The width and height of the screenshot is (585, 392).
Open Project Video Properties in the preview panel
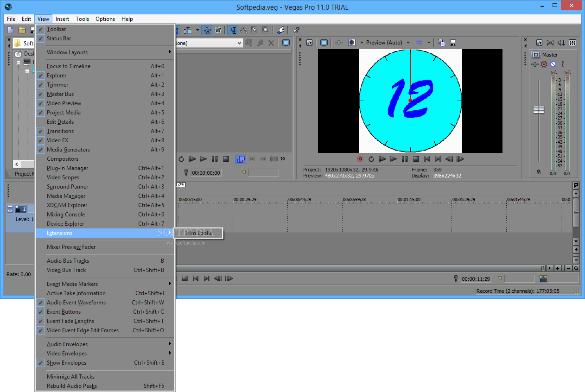[x=309, y=43]
